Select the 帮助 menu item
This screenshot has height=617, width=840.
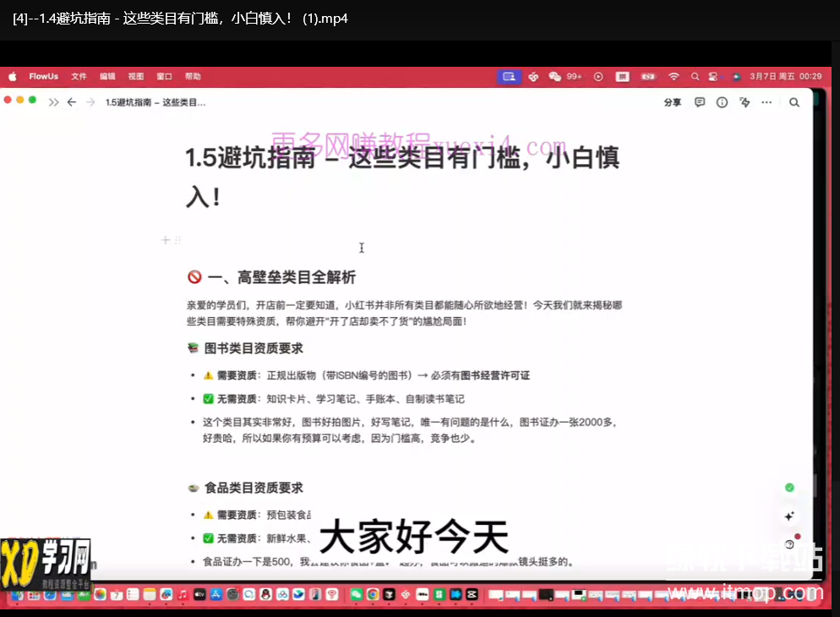(x=192, y=76)
